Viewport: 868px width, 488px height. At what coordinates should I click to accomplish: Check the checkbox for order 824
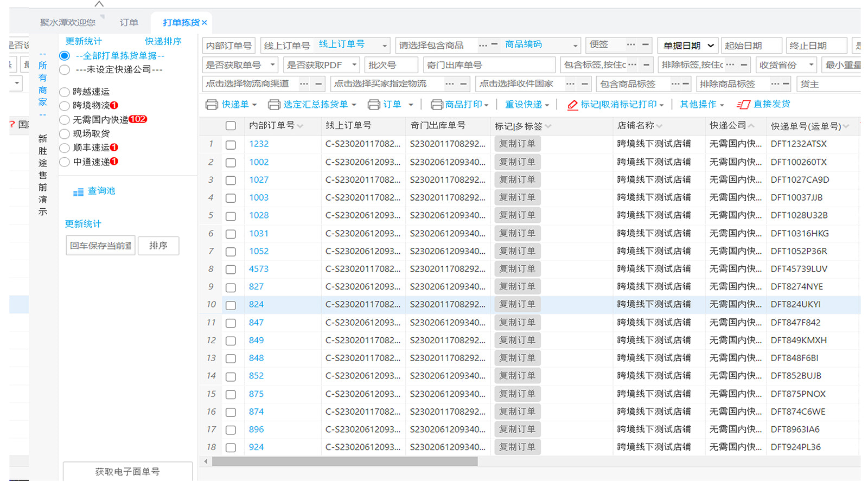(231, 305)
